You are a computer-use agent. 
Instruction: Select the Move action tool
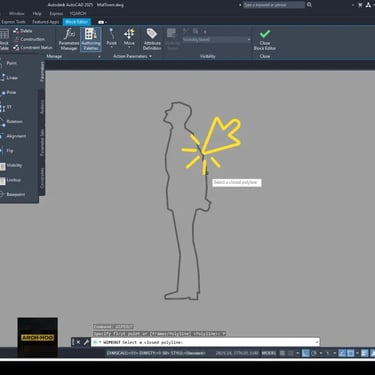tap(129, 38)
